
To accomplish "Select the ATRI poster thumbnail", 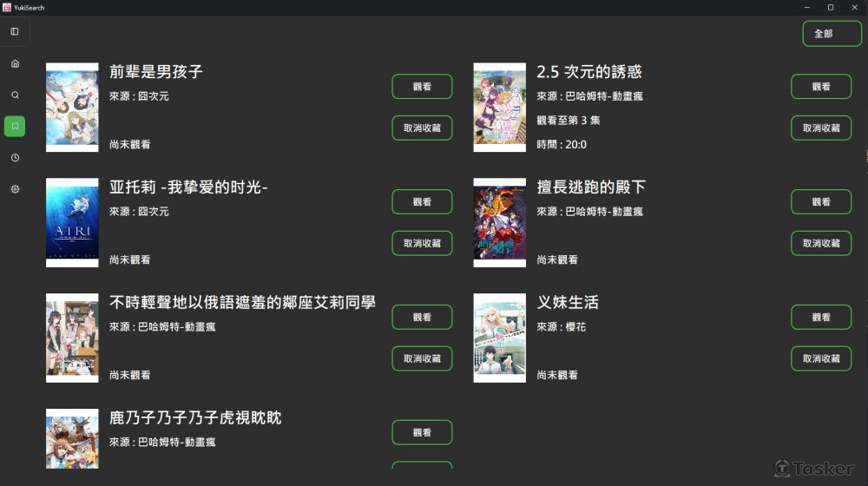I will click(72, 222).
